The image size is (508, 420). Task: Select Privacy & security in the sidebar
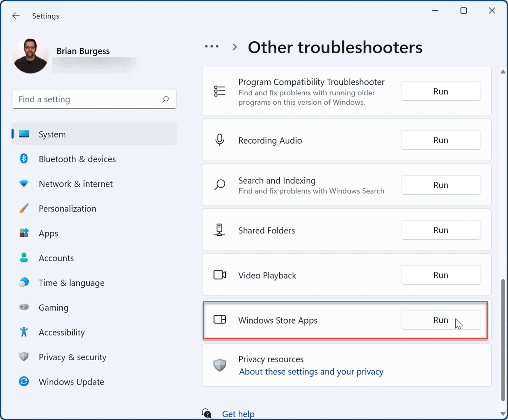tap(72, 357)
